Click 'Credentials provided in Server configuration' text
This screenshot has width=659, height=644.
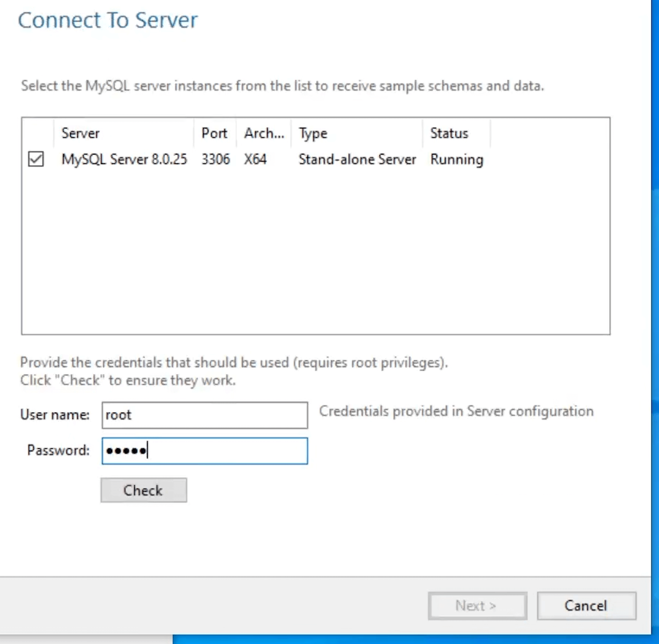(x=456, y=412)
